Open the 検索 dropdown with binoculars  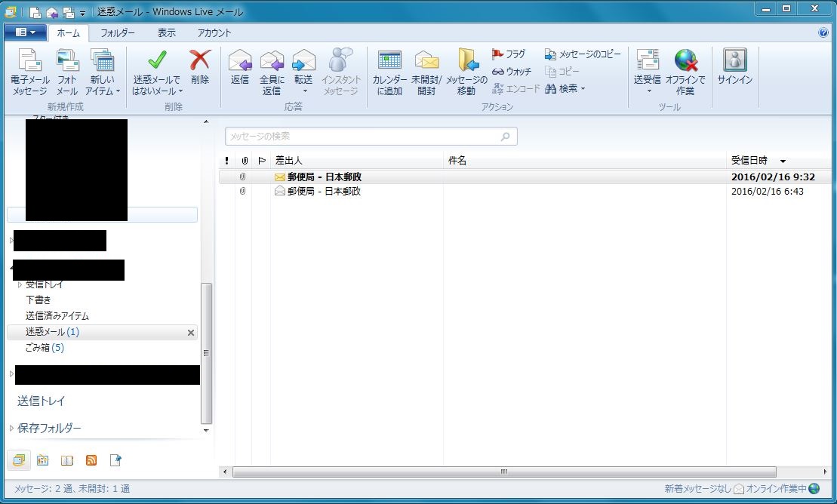(x=565, y=88)
